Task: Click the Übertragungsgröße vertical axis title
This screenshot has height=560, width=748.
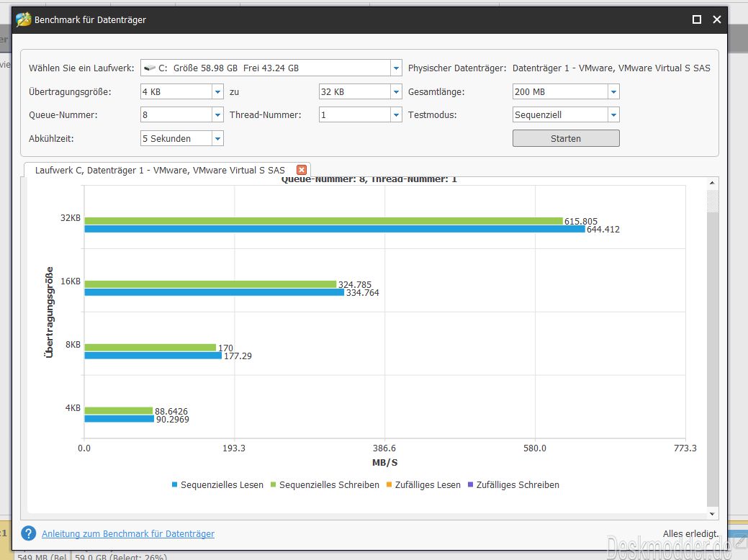Action: click(x=49, y=312)
